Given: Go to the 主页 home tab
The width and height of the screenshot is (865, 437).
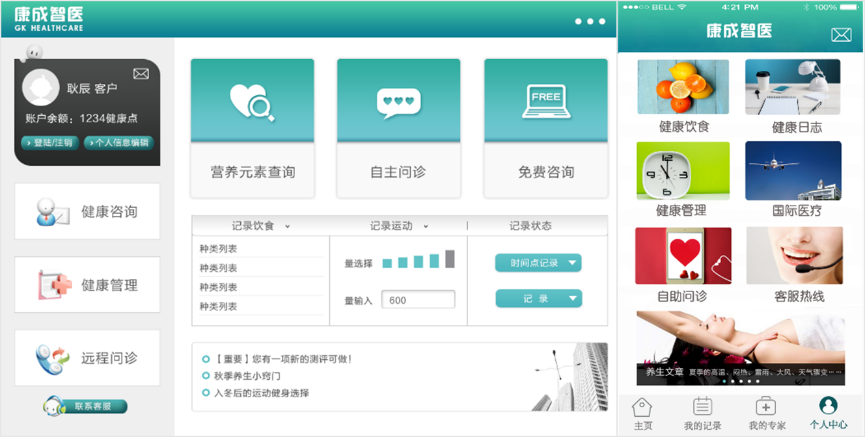Looking at the screenshot, I should (643, 414).
